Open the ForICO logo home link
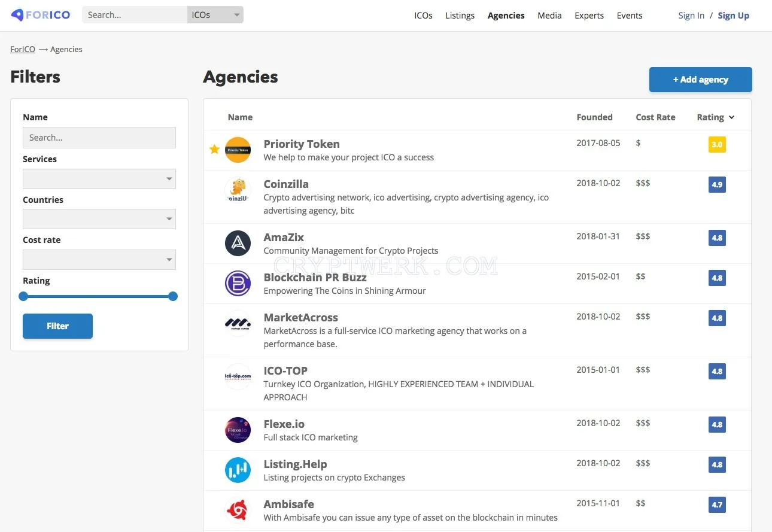Viewport: 772px width, 532px height. point(41,15)
